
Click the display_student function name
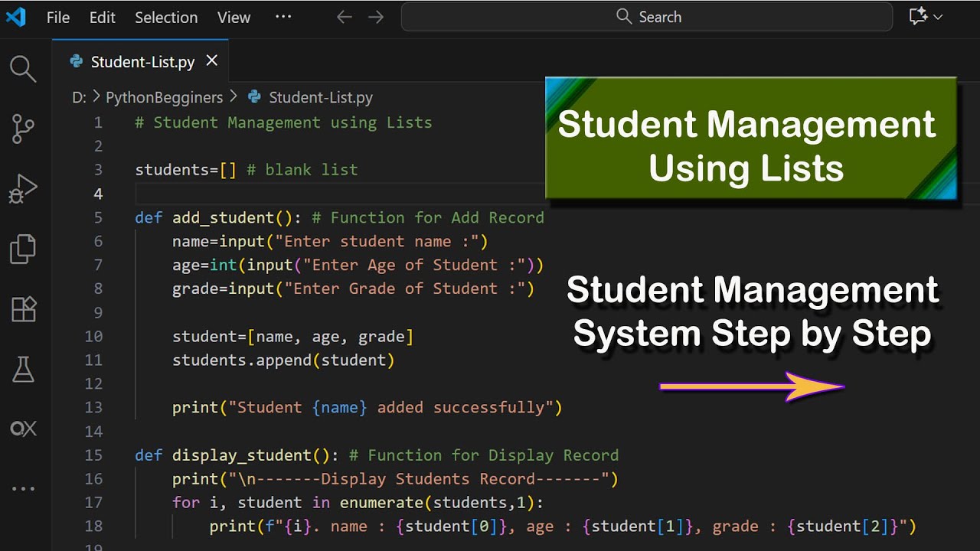pyautogui.click(x=241, y=455)
